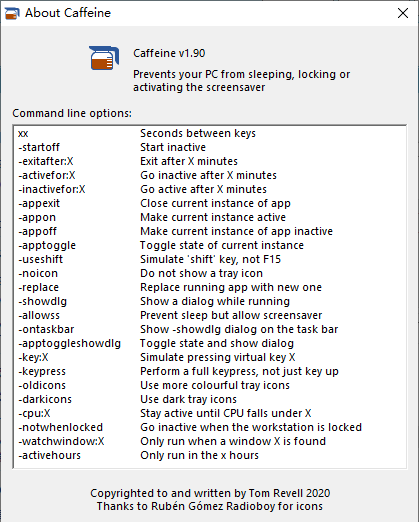Click the -activehours option text
This screenshot has height=522, width=419.
pos(49,455)
